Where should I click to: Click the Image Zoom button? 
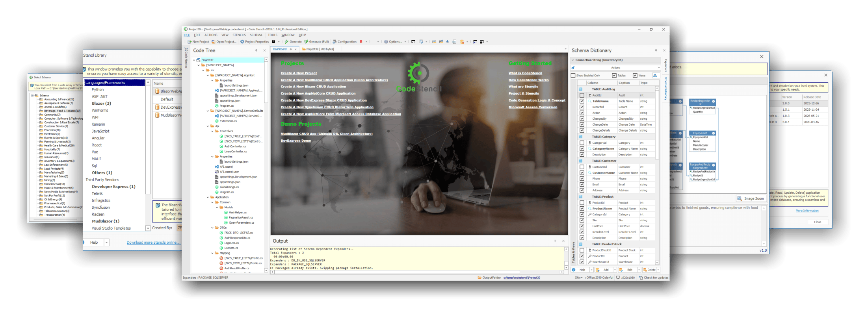(x=751, y=198)
